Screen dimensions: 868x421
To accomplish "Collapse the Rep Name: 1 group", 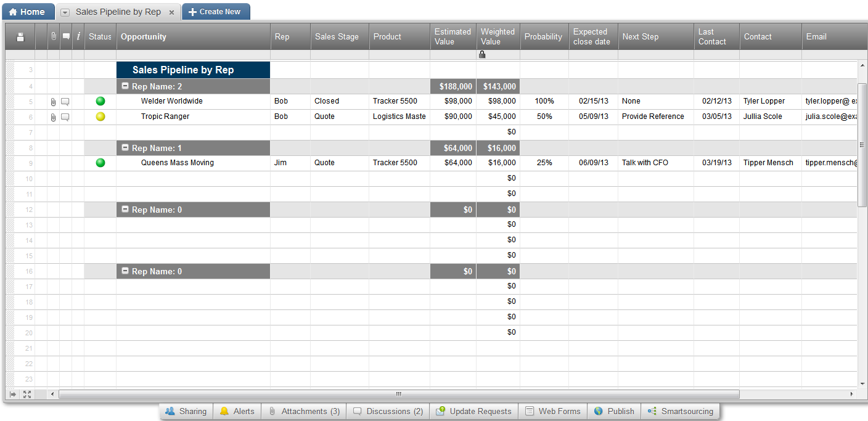I will pos(125,148).
